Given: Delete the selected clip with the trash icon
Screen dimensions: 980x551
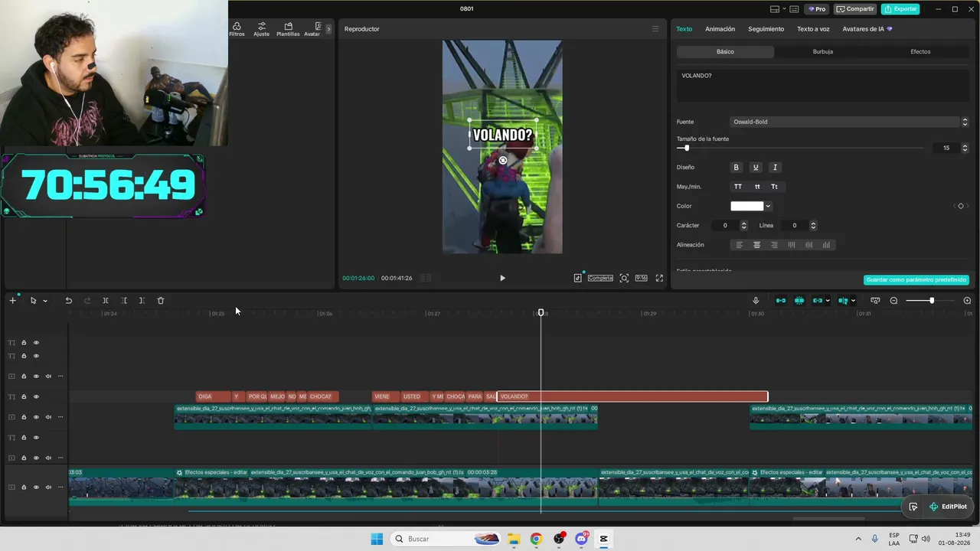Looking at the screenshot, I should (x=161, y=301).
